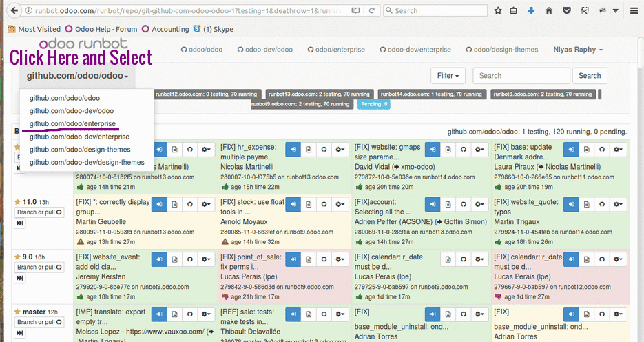View logs of 'stock: use float tools' build
644x342 pixels.
(x=309, y=204)
